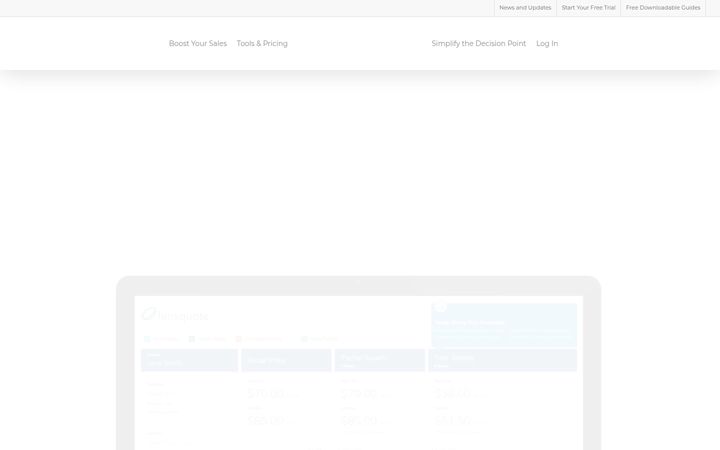Open the Free Downloadable Guides link
720x450 pixels.
coord(663,8)
